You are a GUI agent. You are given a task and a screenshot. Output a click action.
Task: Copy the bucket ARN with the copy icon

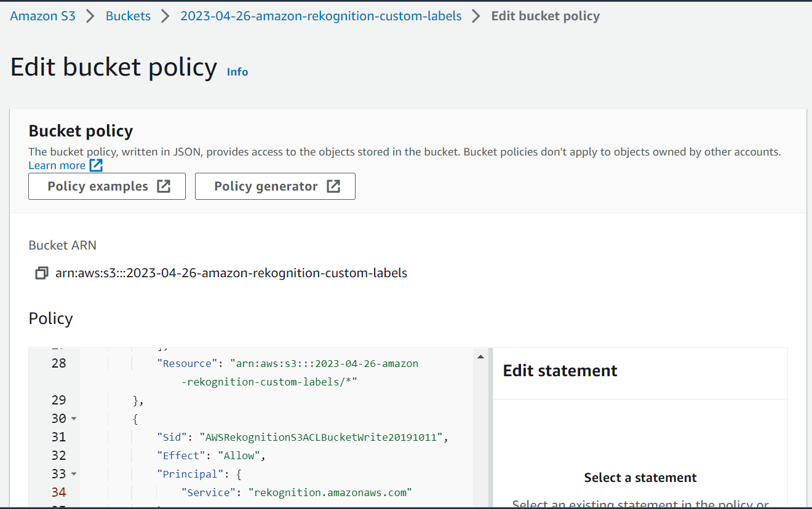coord(41,273)
